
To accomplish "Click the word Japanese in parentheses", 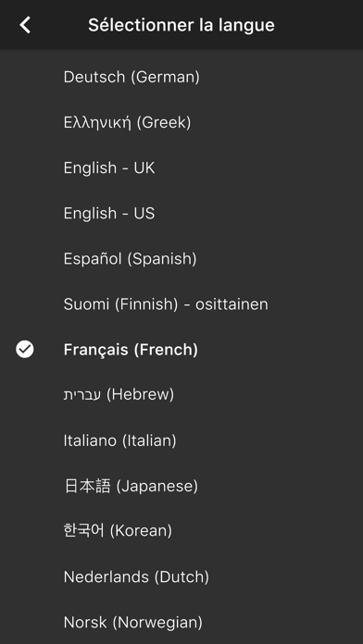I will coord(157,487).
